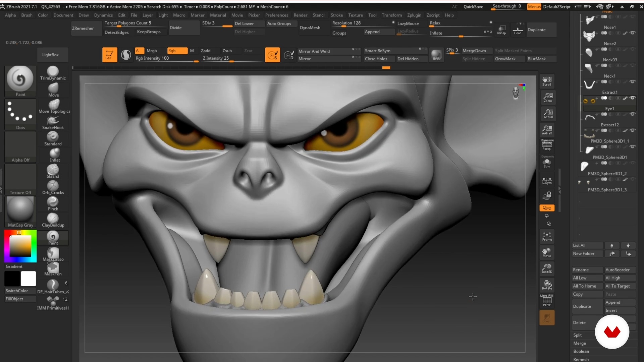This screenshot has height=362, width=644.
Task: Toggle visibility eye of Nose2 subtool
Action: 633,33
